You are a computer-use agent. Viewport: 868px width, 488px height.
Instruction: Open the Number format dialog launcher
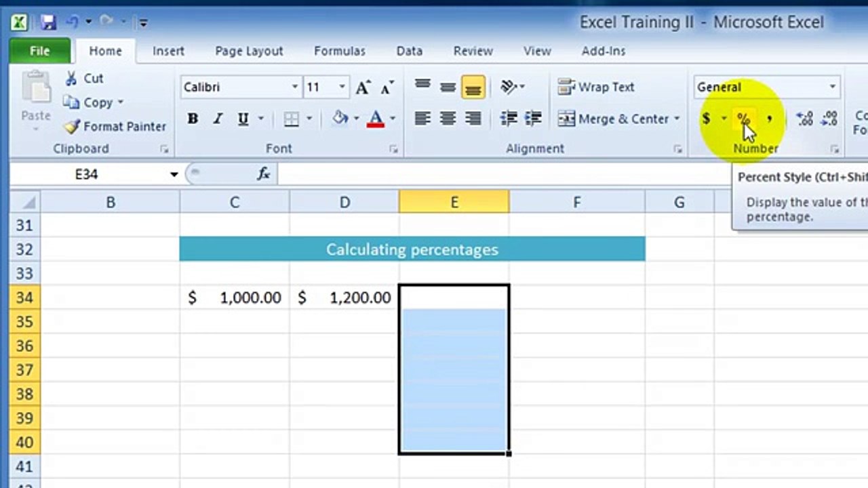tap(835, 148)
